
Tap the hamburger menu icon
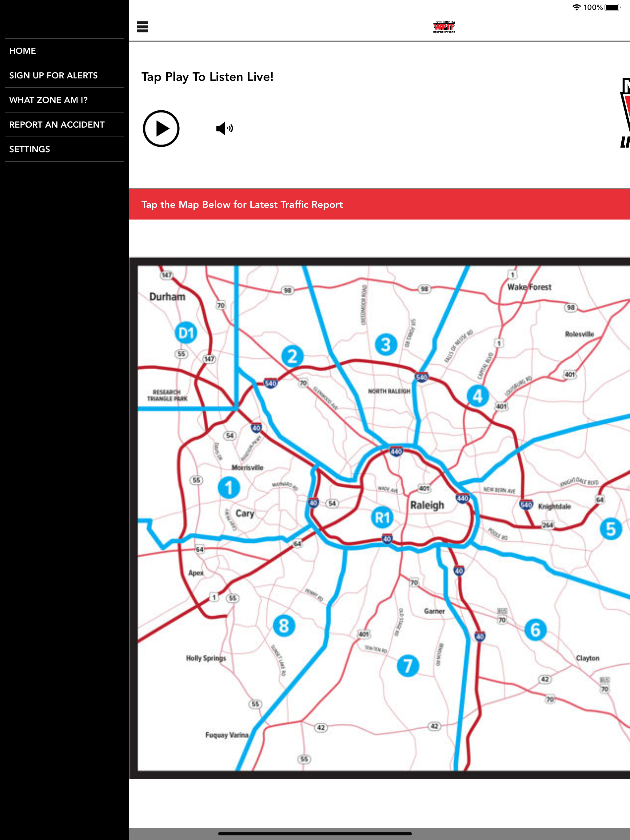click(x=142, y=27)
